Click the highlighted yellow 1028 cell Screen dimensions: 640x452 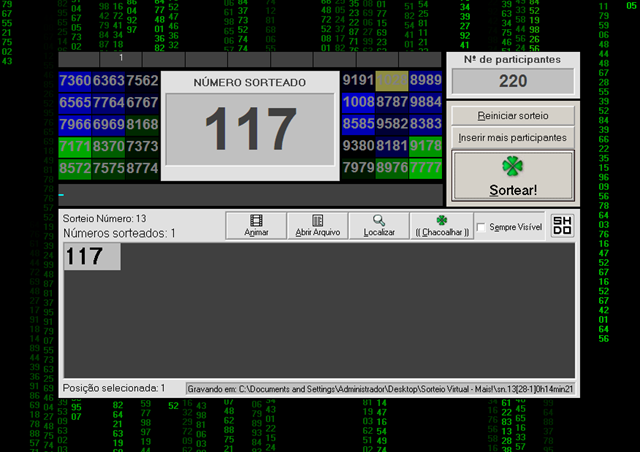tap(392, 80)
